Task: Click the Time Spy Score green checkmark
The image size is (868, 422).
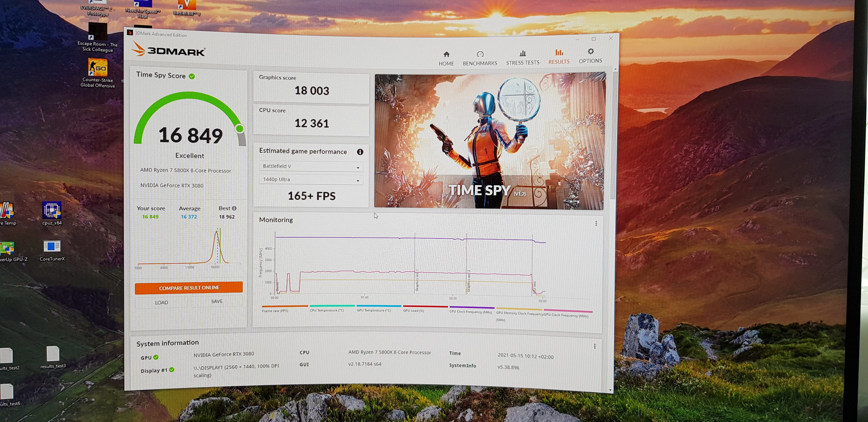Action: (x=192, y=77)
